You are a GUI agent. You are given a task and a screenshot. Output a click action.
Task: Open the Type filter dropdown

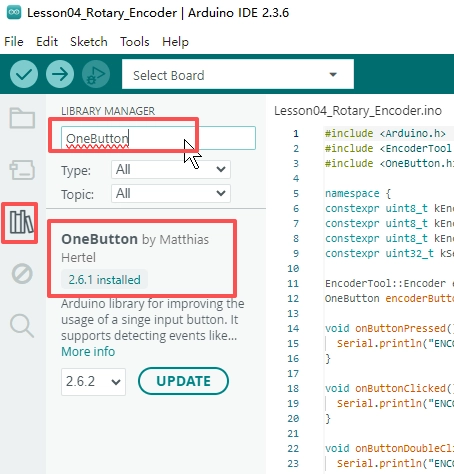tap(171, 170)
